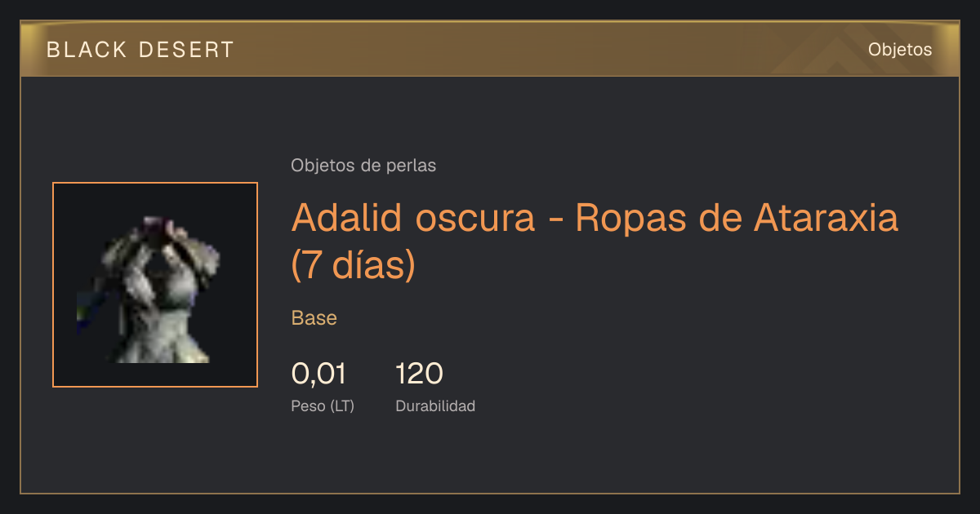Select the item title Adalid oscura

coord(413,218)
